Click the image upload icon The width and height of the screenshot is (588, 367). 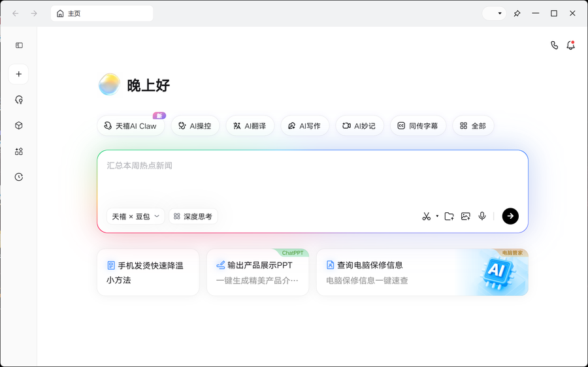(x=466, y=216)
